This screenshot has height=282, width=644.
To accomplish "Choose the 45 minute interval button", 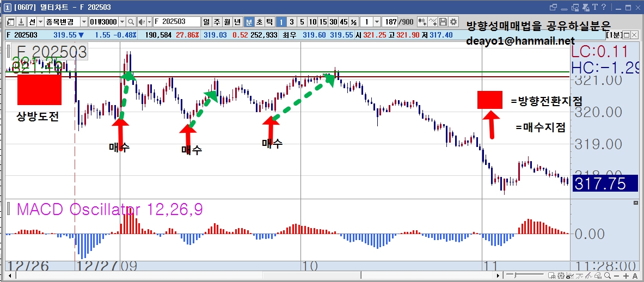I will pyautogui.click(x=344, y=22).
